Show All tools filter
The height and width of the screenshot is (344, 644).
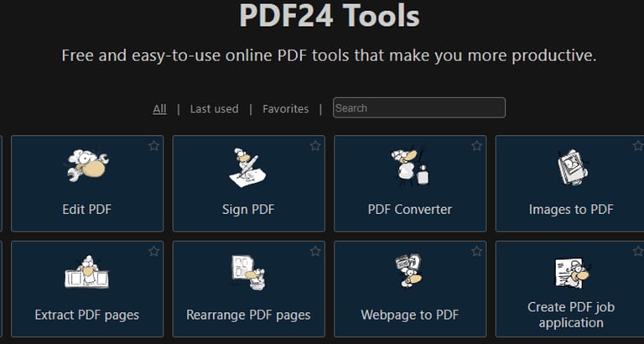pyautogui.click(x=159, y=109)
